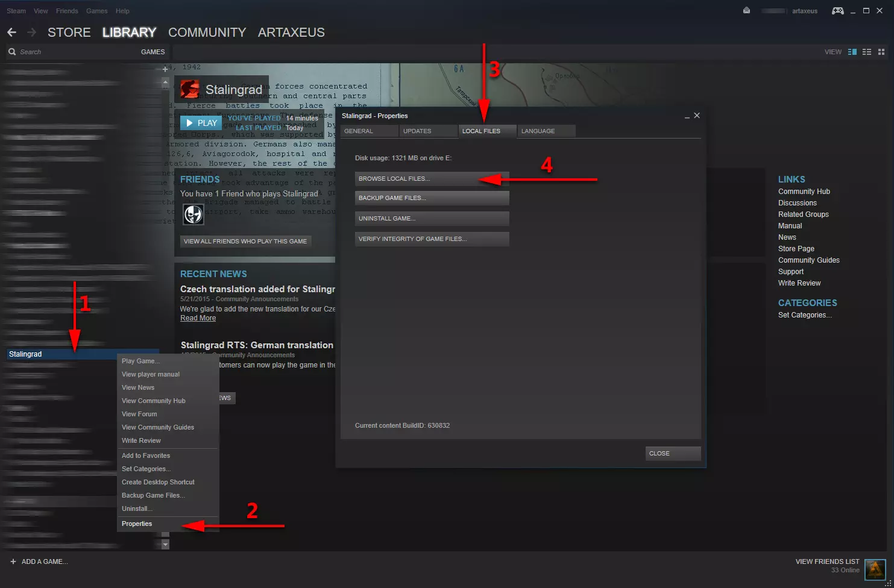Open the notifications envelope icon
894x588 pixels.
coord(746,10)
